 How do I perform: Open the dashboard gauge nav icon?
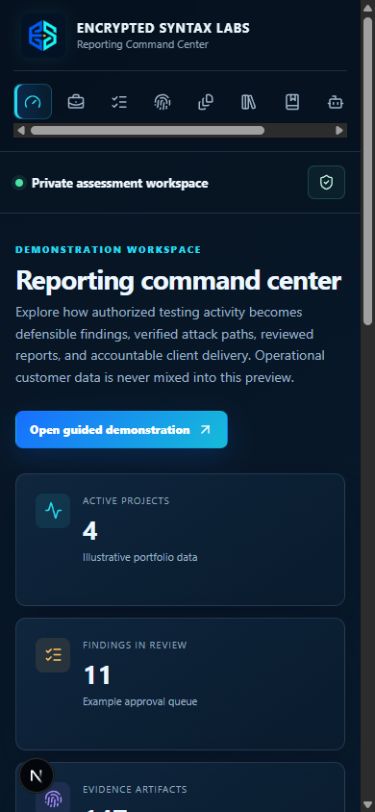point(33,102)
